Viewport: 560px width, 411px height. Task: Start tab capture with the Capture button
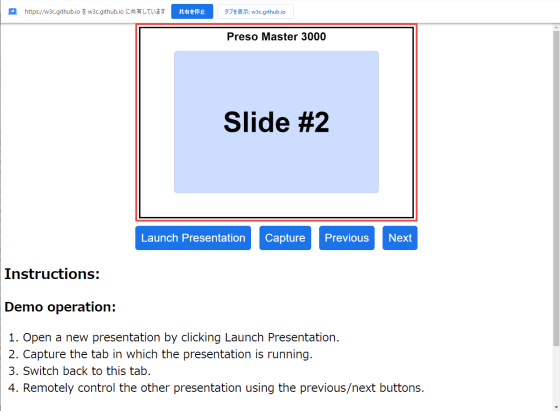pyautogui.click(x=285, y=238)
